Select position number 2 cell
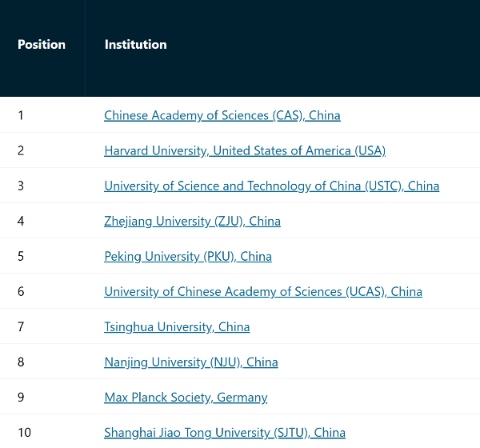 [42, 150]
